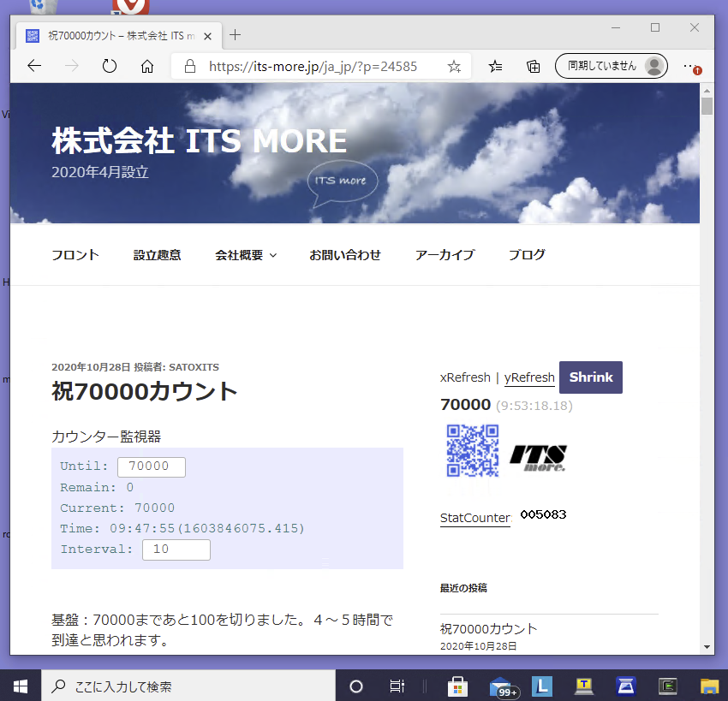Click the page vertical scrollbar thumb
Image resolution: width=728 pixels, height=701 pixels.
(x=707, y=106)
